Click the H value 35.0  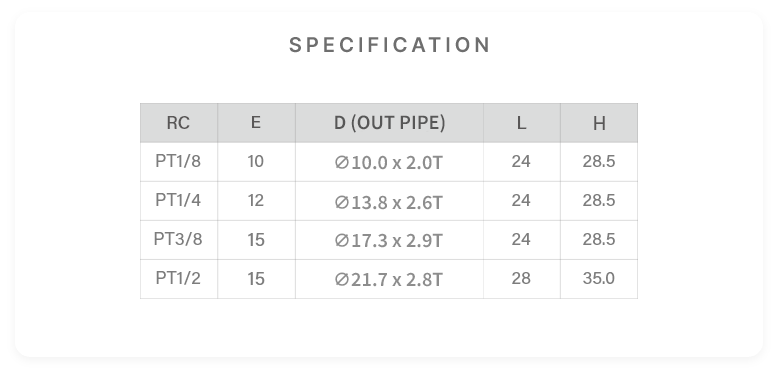click(x=599, y=278)
